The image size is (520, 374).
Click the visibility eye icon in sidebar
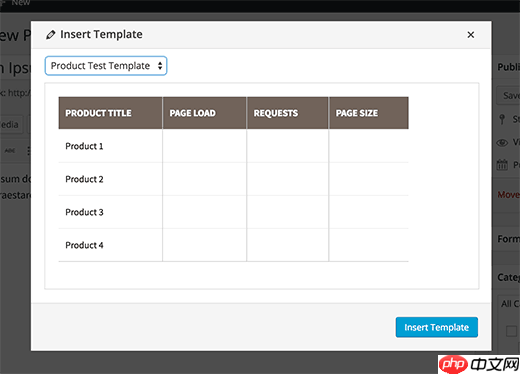click(502, 143)
